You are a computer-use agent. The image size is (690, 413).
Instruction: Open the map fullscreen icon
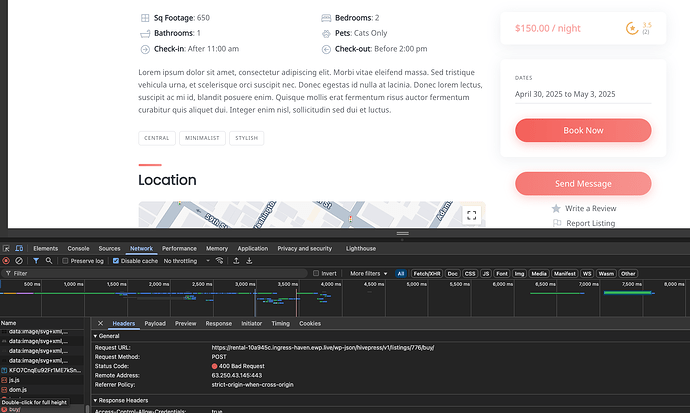pos(471,215)
